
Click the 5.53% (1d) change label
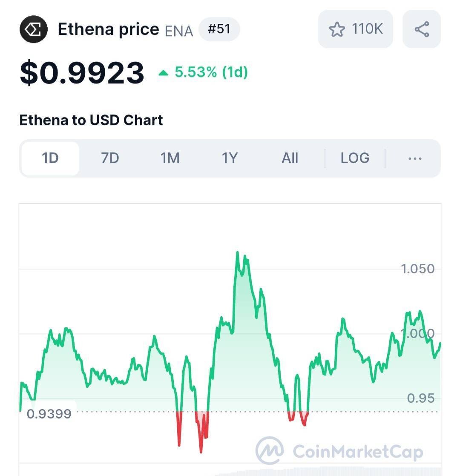click(x=211, y=72)
